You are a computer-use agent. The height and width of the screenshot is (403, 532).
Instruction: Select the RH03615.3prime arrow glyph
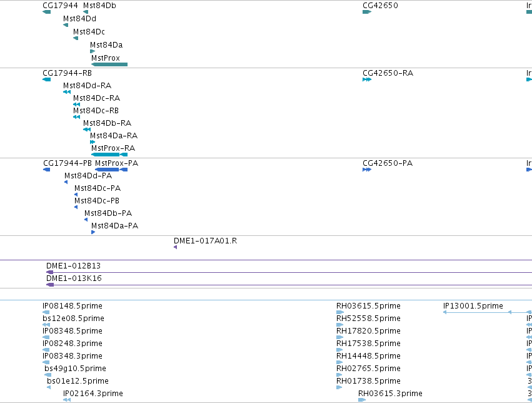(362, 400)
